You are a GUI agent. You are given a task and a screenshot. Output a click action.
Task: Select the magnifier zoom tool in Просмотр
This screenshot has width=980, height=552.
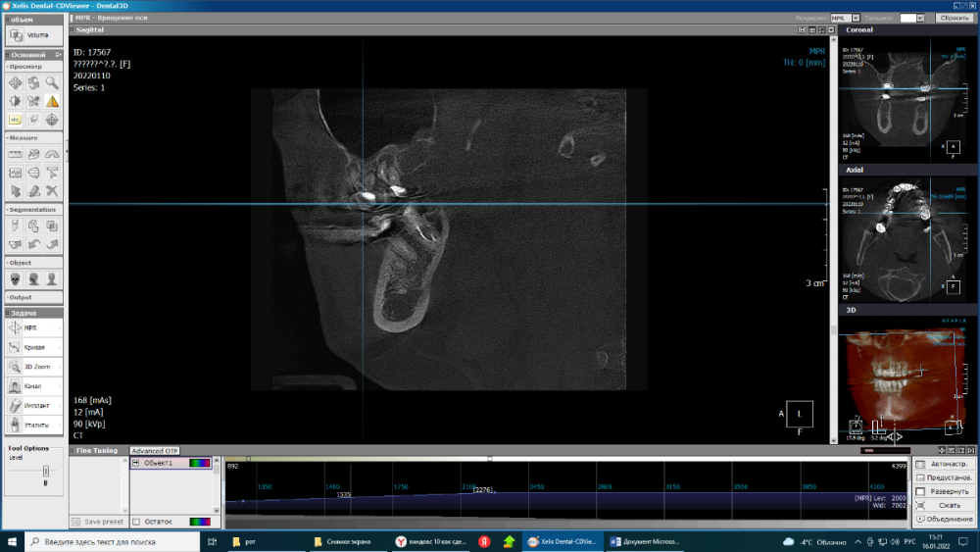52,82
